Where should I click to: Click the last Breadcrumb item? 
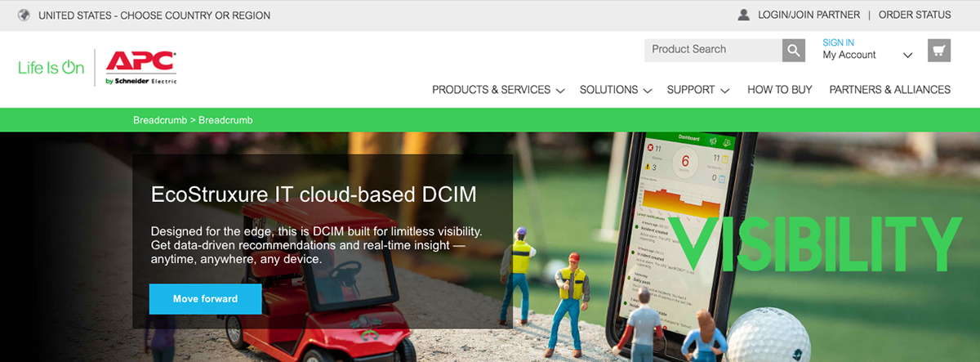(x=225, y=120)
